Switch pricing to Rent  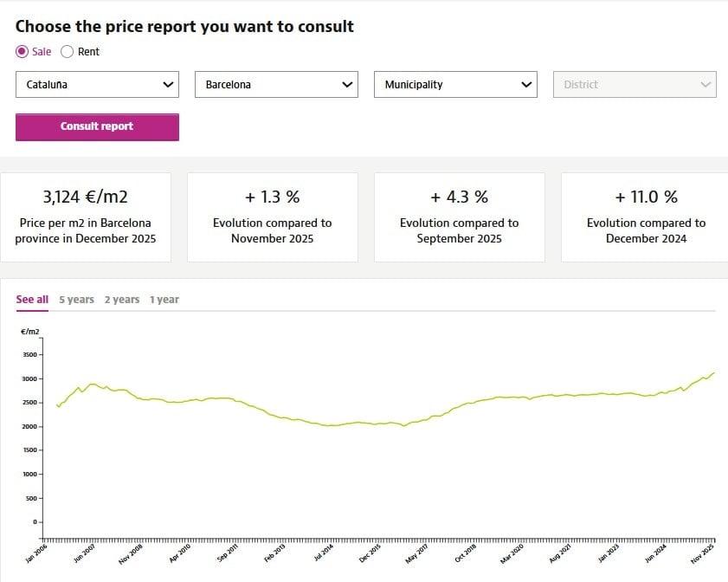pyautogui.click(x=67, y=52)
